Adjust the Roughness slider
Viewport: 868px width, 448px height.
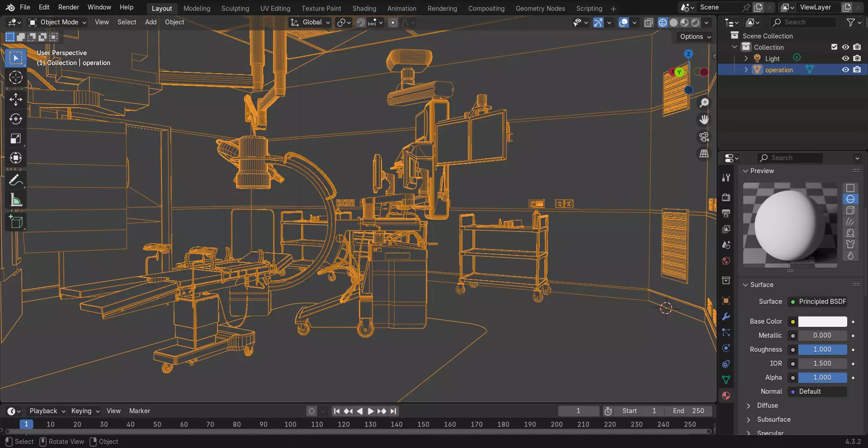822,349
